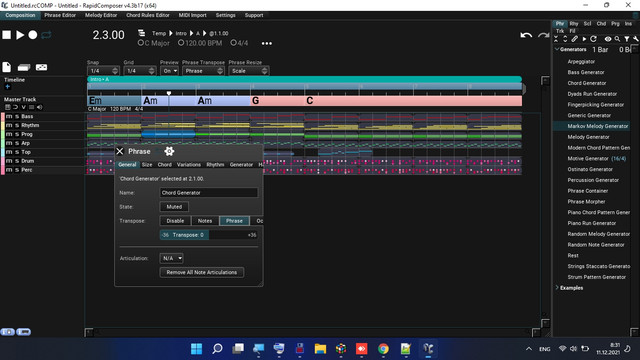Screen dimensions: 640x360
Task: Open the browser wrench settings
Action: coord(636,39)
